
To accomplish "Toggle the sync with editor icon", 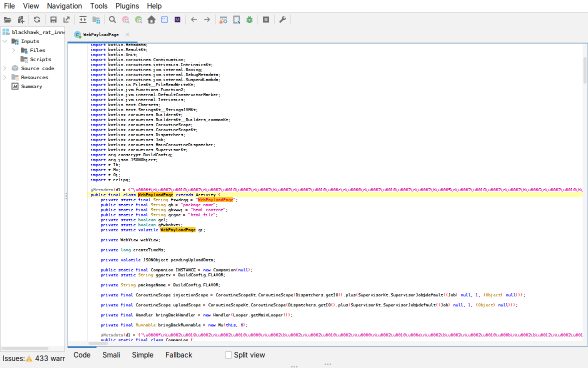I will [x=83, y=20].
